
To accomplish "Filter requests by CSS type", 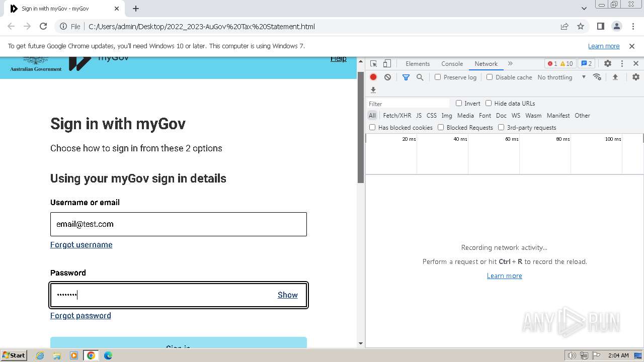I will 432,115.
